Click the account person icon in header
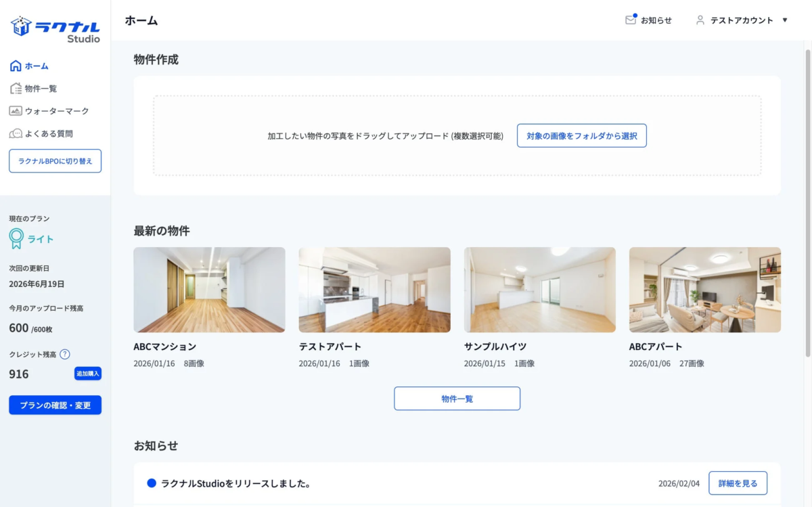 click(x=699, y=20)
